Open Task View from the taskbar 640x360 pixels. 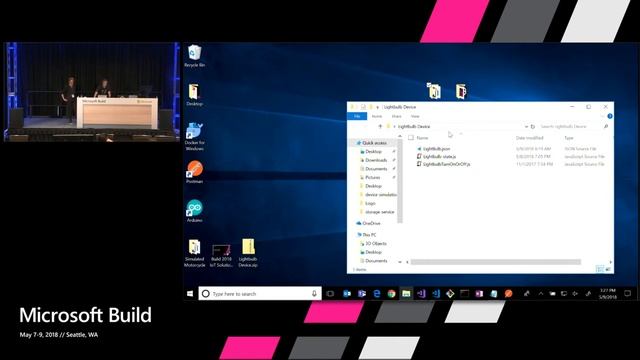pos(330,293)
